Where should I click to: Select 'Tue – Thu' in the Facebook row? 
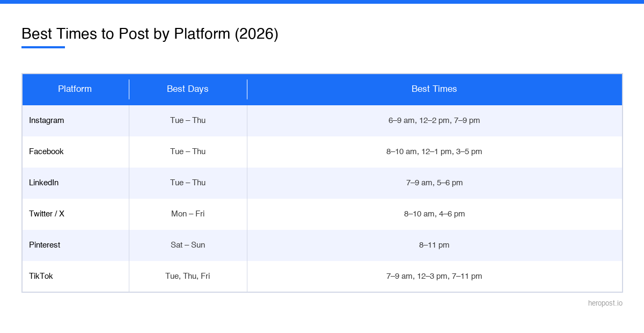188,152
